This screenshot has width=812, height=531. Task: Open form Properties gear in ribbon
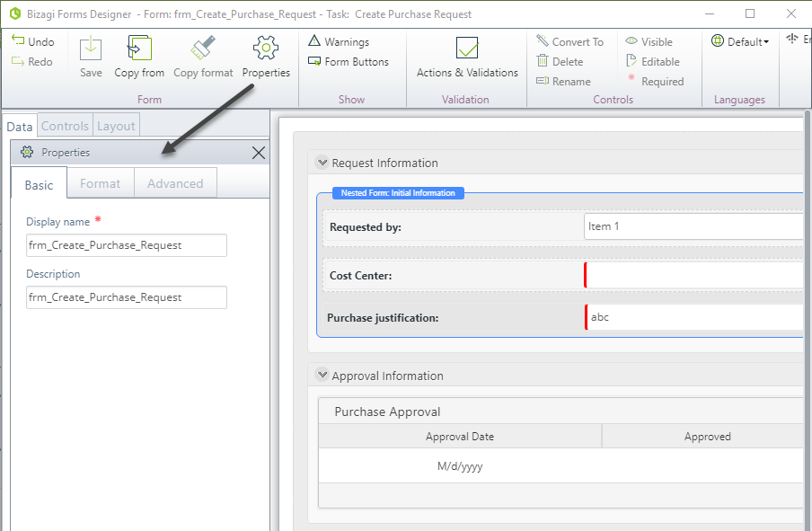pyautogui.click(x=266, y=49)
